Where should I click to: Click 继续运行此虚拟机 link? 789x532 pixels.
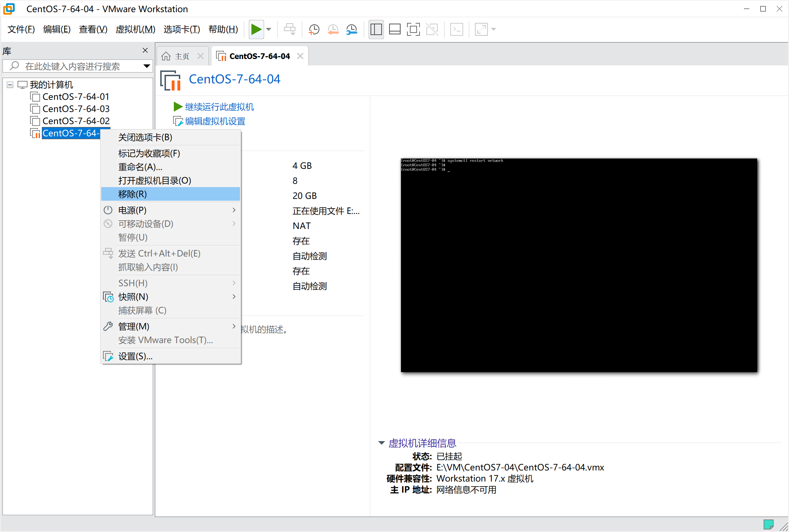219,107
